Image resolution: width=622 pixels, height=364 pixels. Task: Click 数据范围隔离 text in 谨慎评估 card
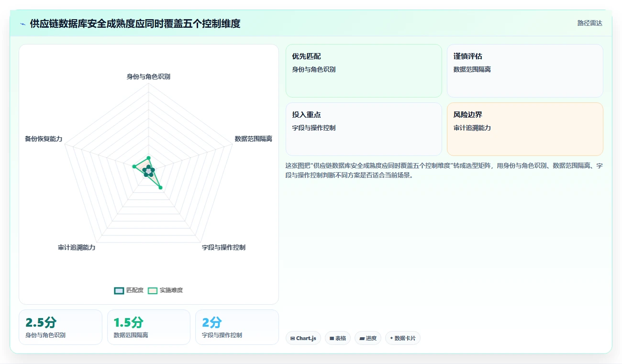point(472,69)
